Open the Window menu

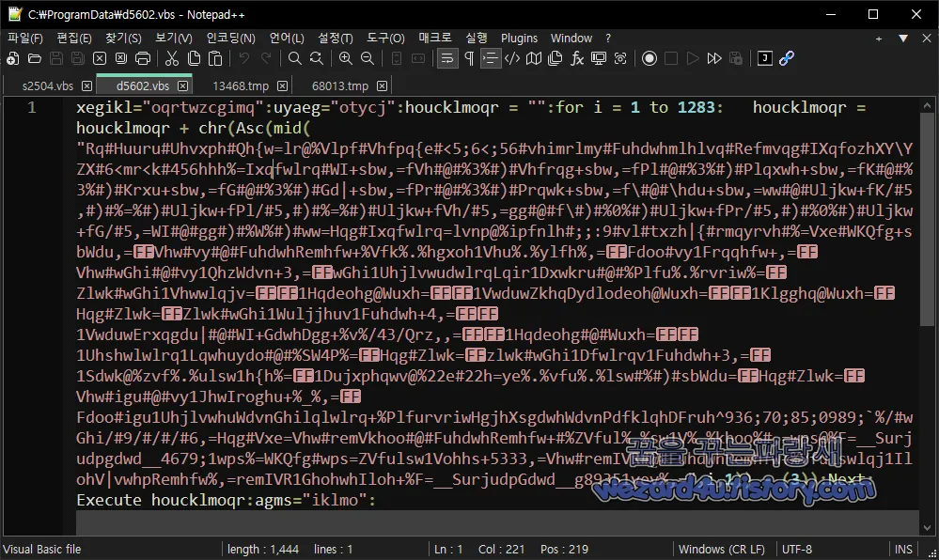click(x=571, y=38)
